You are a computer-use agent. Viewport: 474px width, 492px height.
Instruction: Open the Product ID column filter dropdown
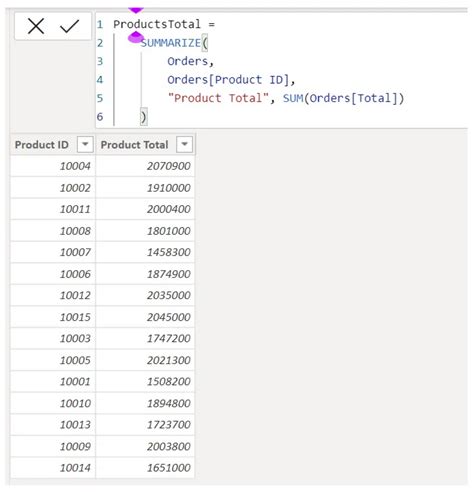click(85, 144)
